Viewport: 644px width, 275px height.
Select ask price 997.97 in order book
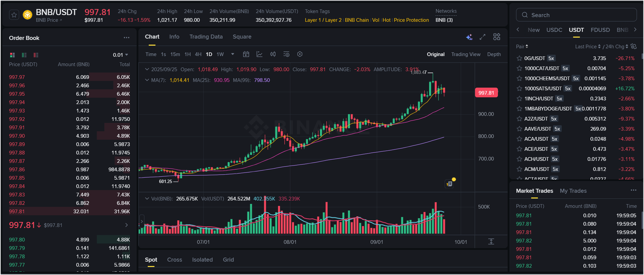point(17,77)
